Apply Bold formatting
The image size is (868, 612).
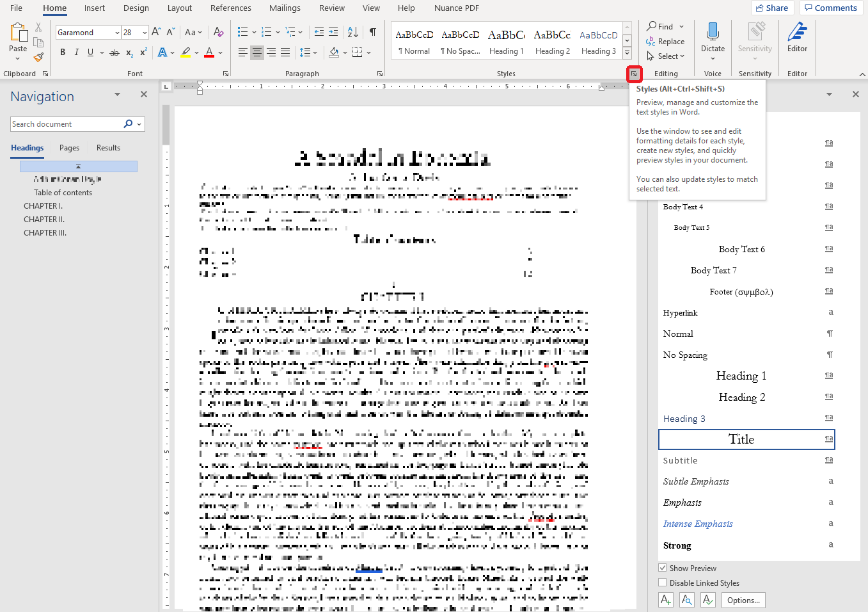63,52
